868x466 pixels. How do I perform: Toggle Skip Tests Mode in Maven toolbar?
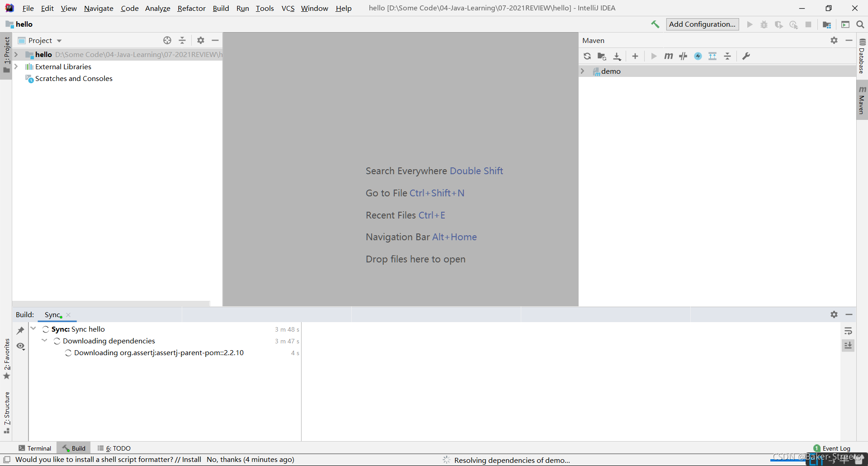coord(698,56)
